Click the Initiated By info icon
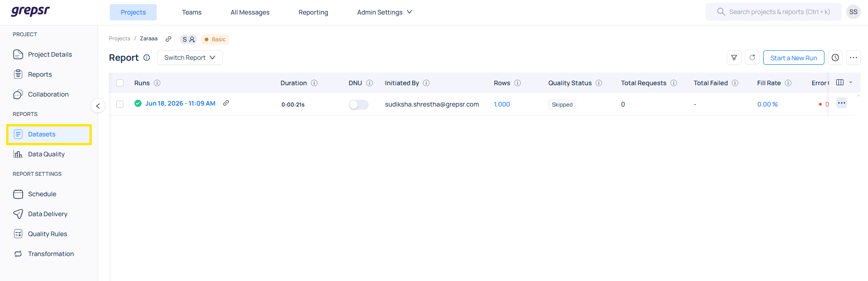This screenshot has width=868, height=281. pos(426,83)
